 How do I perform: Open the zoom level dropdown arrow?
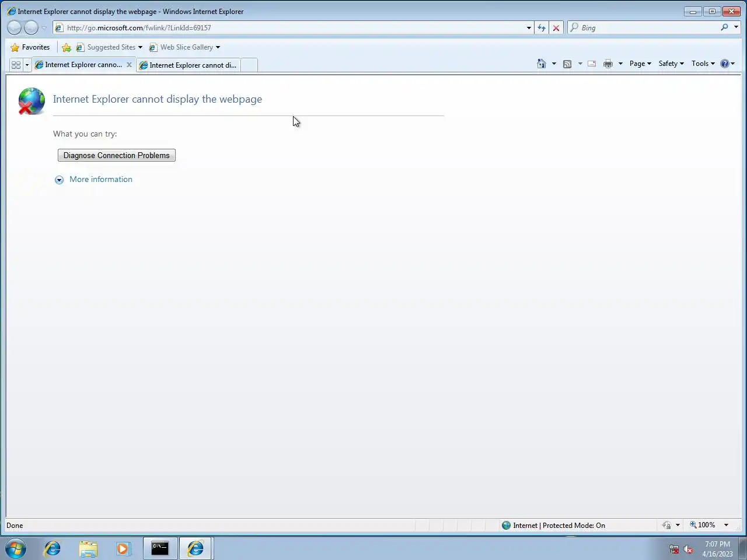point(726,525)
